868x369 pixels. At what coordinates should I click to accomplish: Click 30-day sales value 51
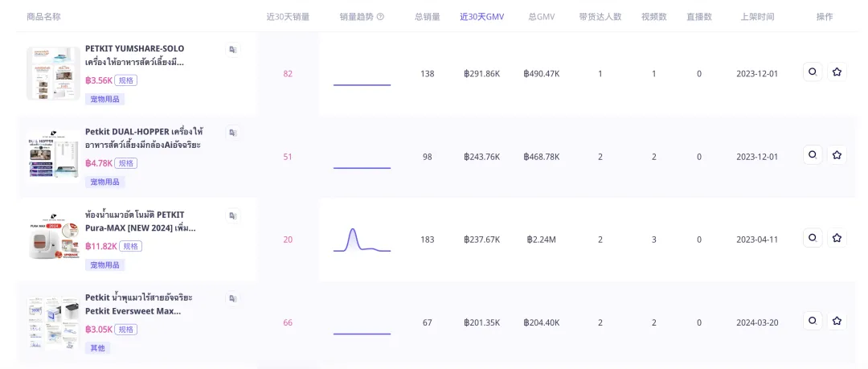pyautogui.click(x=287, y=157)
